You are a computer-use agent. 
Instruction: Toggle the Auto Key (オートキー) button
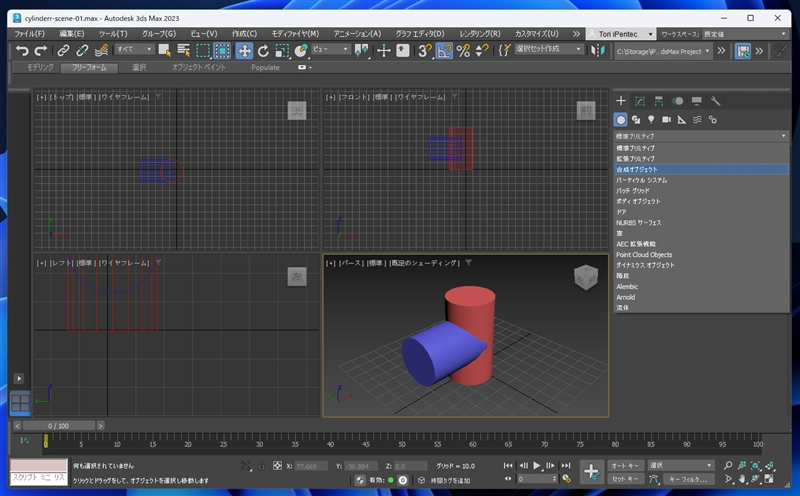point(626,465)
